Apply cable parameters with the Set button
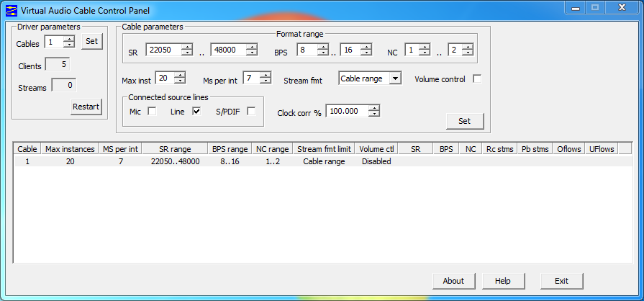 465,121
